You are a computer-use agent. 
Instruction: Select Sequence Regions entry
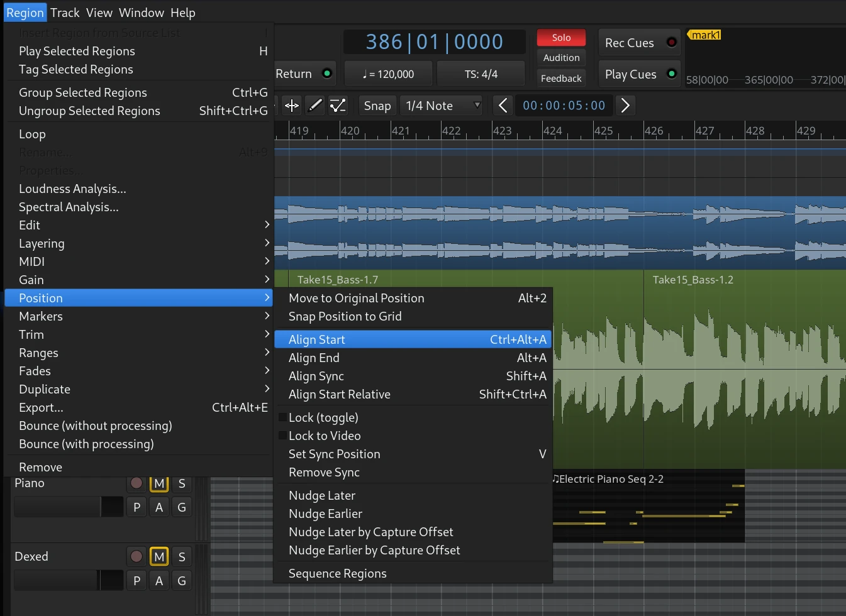click(x=413, y=573)
